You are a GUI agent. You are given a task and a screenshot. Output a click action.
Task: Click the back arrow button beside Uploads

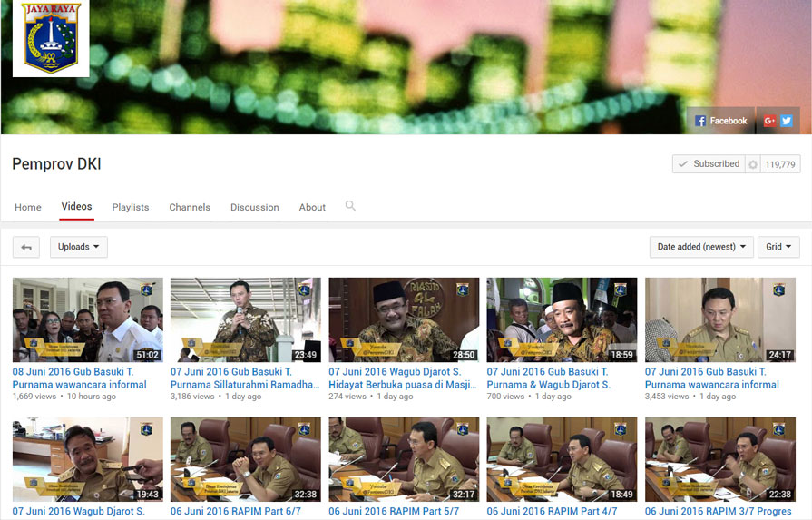(x=26, y=247)
